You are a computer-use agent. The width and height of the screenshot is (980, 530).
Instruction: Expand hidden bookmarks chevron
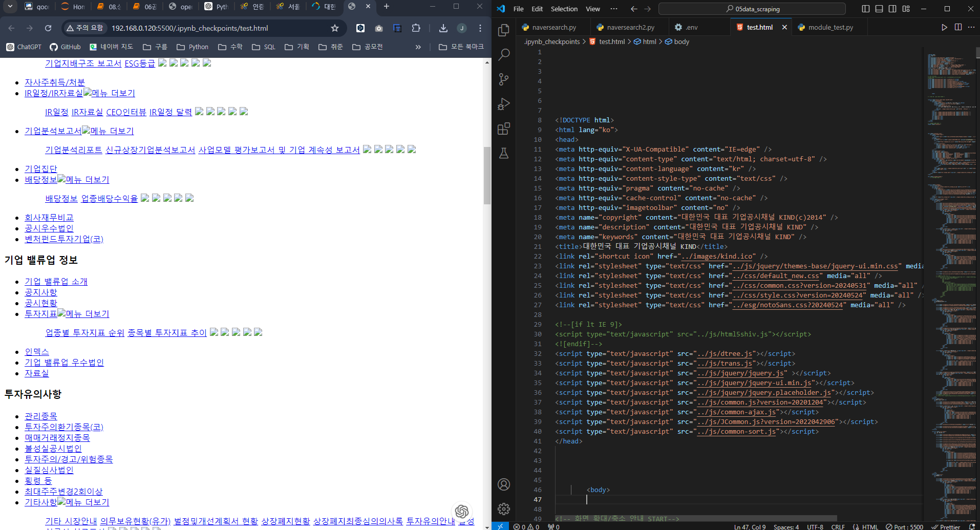(x=418, y=47)
